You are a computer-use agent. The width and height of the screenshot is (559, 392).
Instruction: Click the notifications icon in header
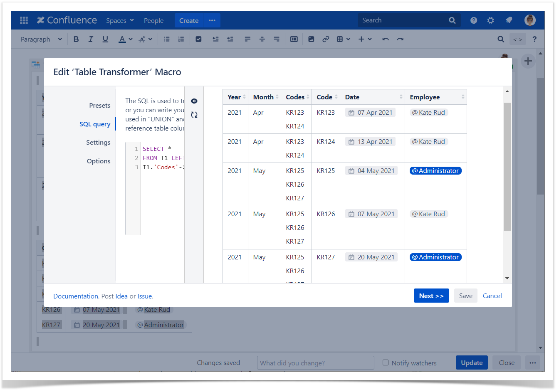[x=509, y=20]
